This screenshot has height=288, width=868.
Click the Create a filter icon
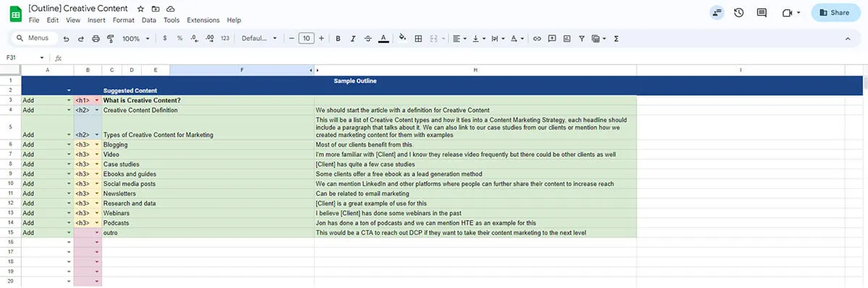pos(581,38)
